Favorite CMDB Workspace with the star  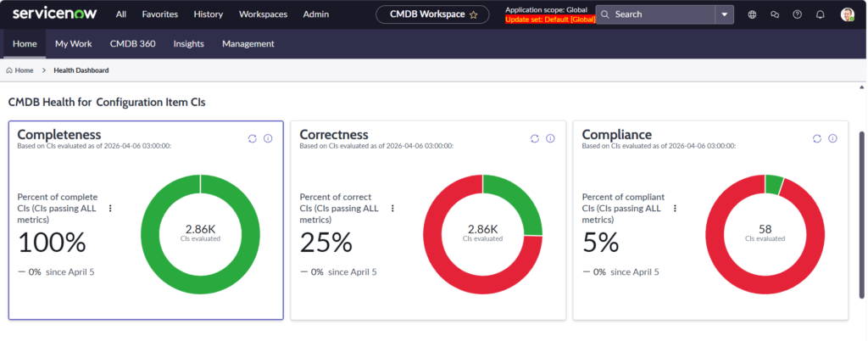(473, 14)
